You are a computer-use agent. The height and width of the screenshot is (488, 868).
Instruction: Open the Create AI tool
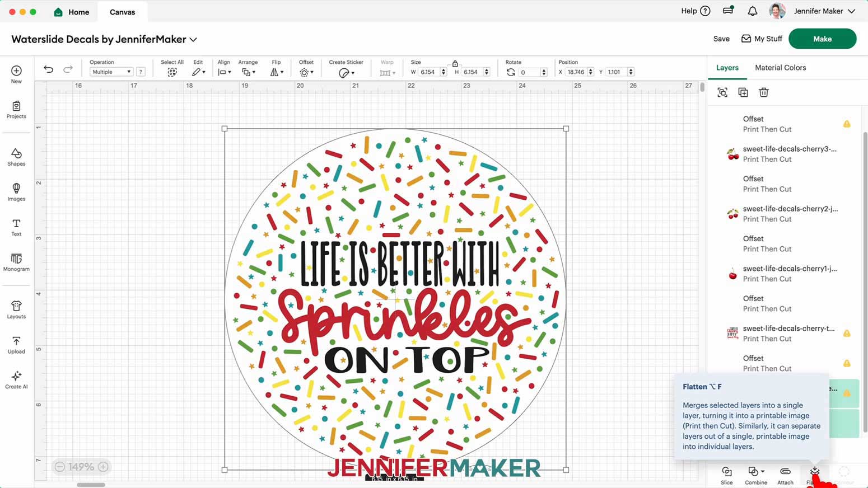pos(16,379)
